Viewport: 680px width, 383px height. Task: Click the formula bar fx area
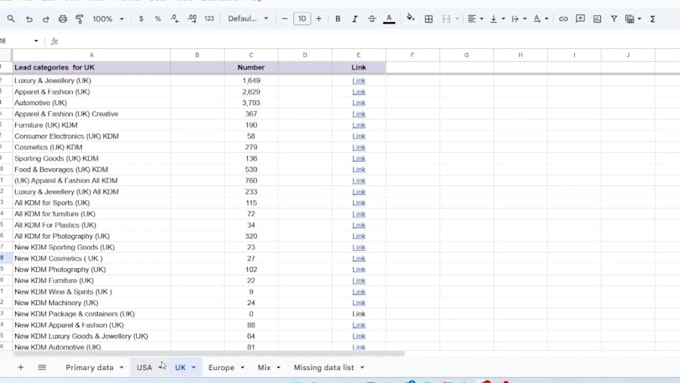point(54,41)
